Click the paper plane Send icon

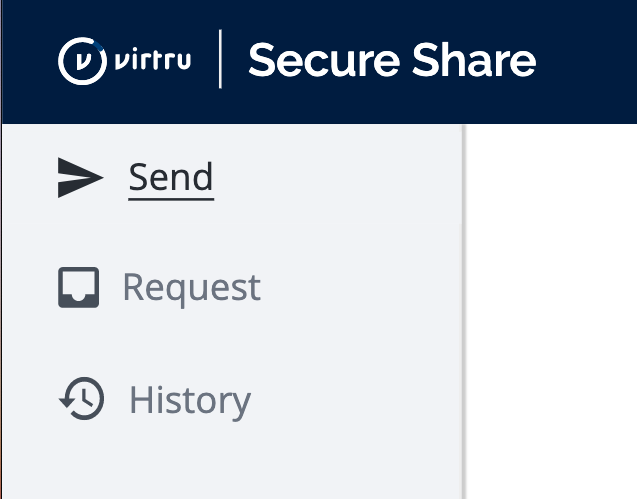[80, 177]
